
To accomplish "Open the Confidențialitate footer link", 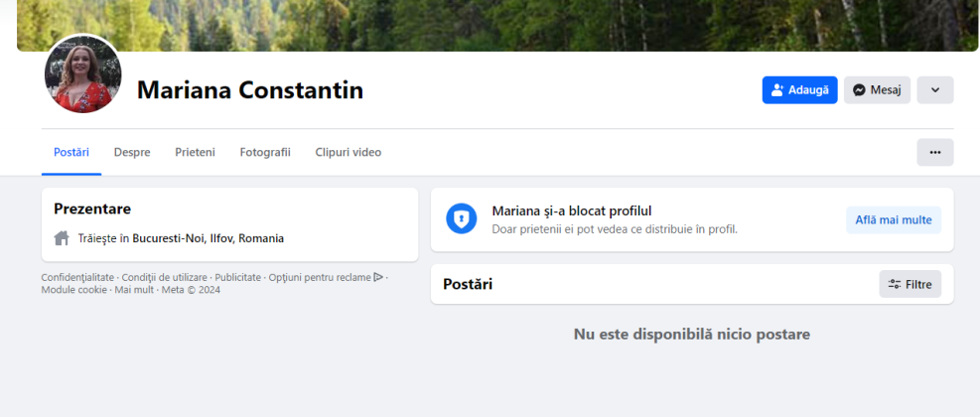I will point(77,277).
